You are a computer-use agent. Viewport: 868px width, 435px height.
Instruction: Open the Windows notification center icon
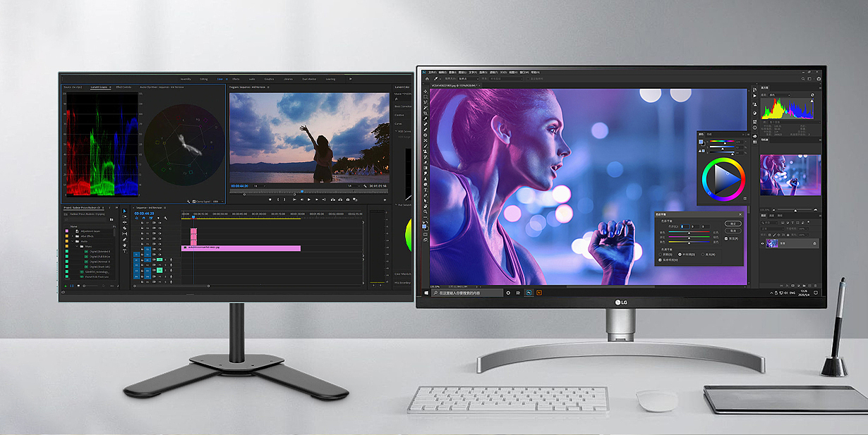(815, 293)
